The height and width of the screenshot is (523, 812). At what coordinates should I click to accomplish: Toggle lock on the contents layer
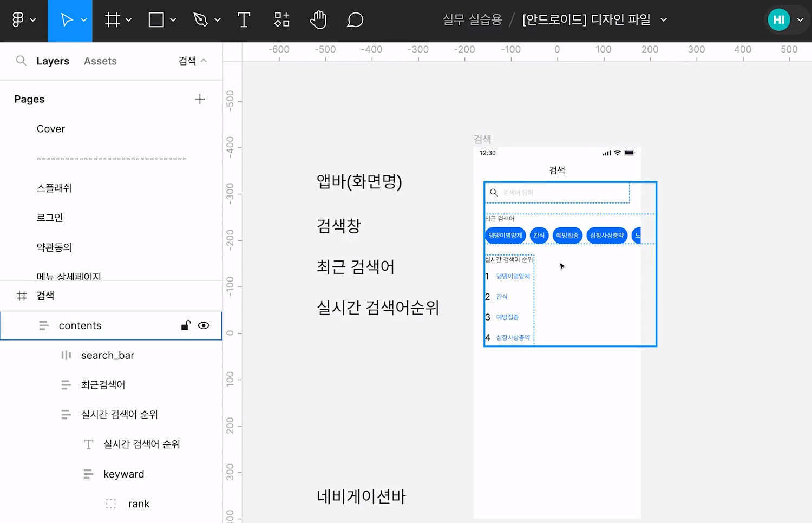[186, 325]
